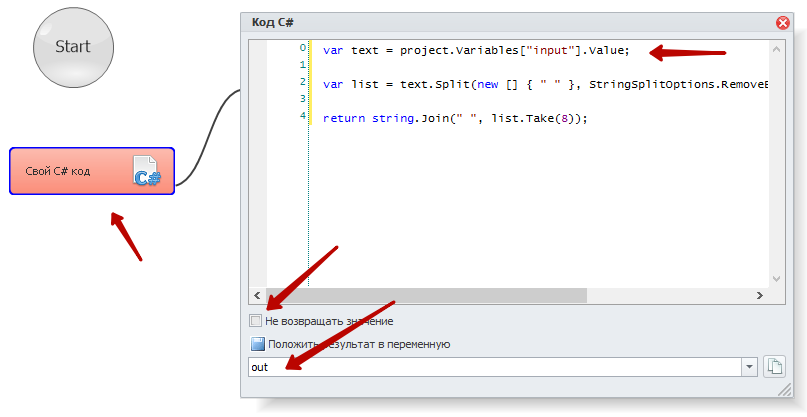This screenshot has height=417, width=807.
Task: Toggle 'Не возвращать значение' checkbox
Action: pos(255,321)
